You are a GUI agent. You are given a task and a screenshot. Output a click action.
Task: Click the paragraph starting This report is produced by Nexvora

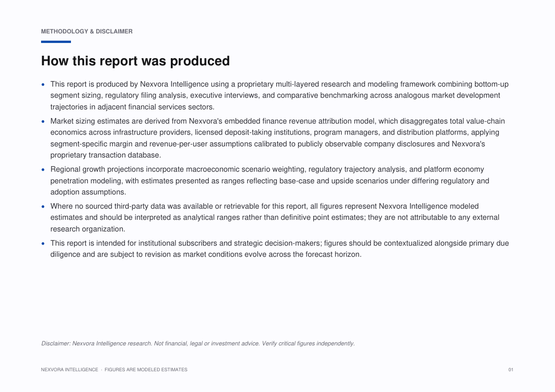tap(279, 96)
